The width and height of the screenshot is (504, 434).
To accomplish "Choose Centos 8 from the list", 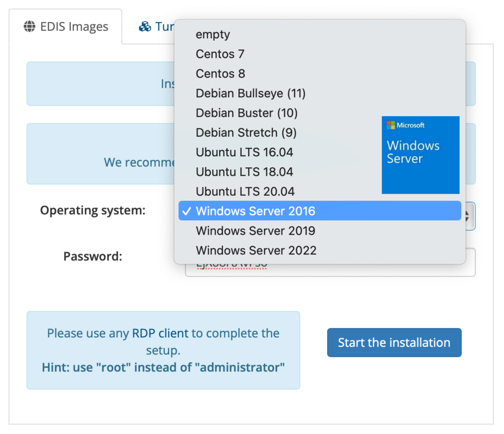I will coord(220,74).
